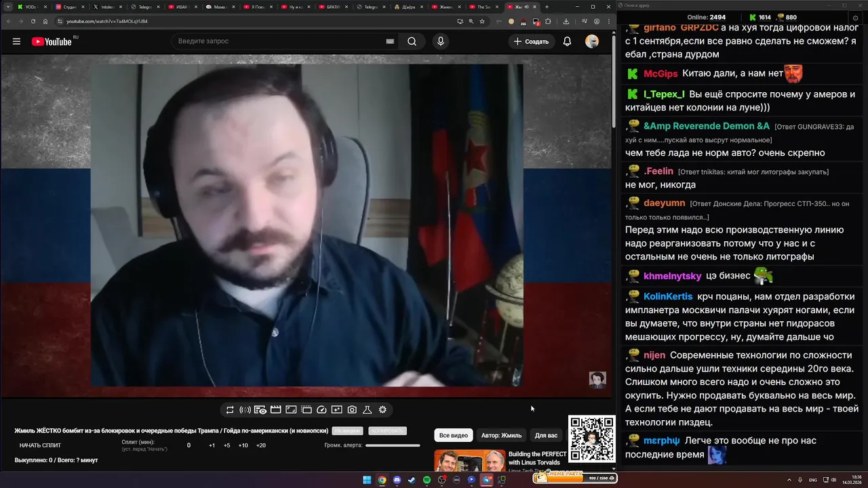
Task: Click the theater-mode dashed frame icon
Action: (306, 409)
